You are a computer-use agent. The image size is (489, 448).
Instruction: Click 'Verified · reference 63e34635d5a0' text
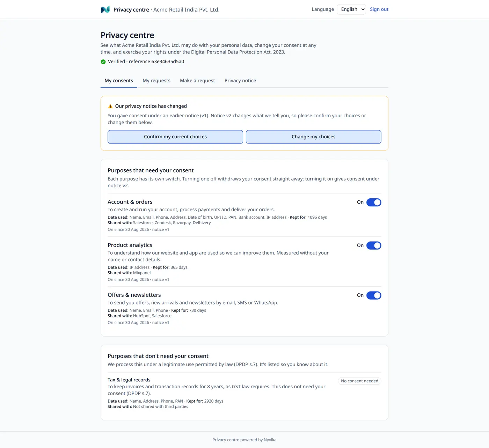coord(146,62)
